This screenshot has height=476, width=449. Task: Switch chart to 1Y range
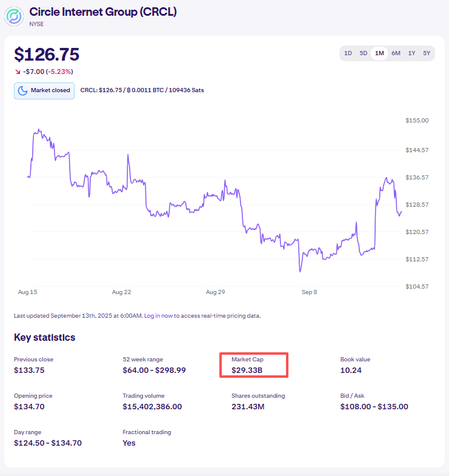(411, 53)
